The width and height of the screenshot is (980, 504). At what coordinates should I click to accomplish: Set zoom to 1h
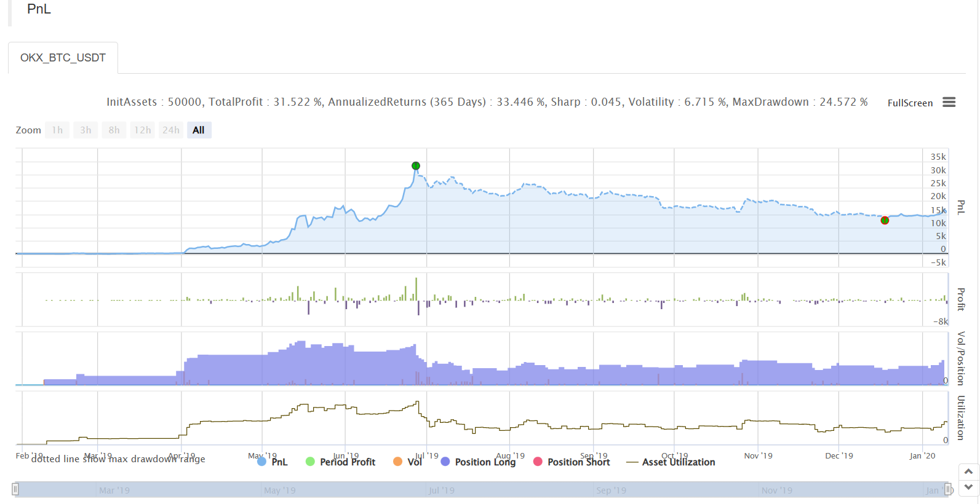57,130
